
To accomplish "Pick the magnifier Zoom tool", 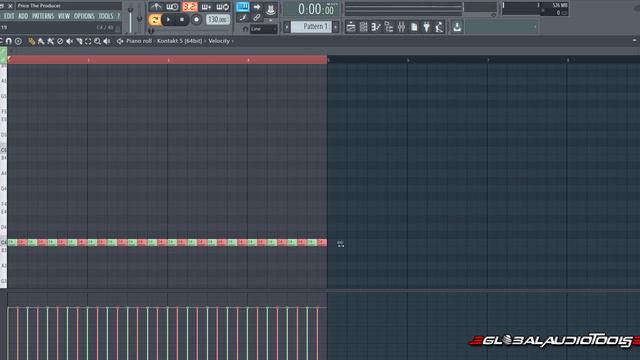I will click(98, 41).
